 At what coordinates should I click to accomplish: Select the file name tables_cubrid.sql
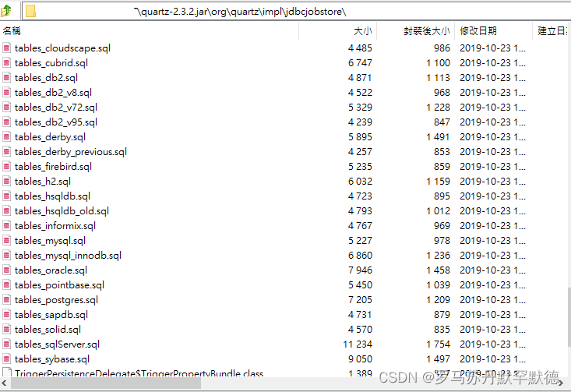[x=51, y=63]
